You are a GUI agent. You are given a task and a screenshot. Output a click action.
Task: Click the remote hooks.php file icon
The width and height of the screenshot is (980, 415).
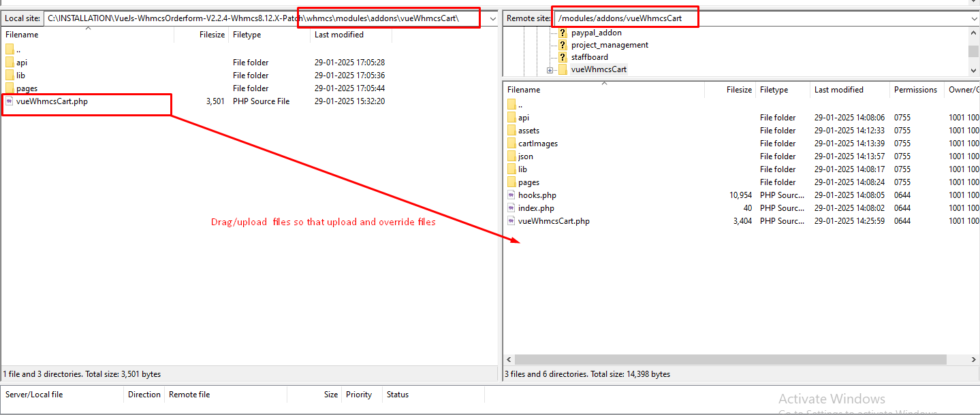[511, 195]
